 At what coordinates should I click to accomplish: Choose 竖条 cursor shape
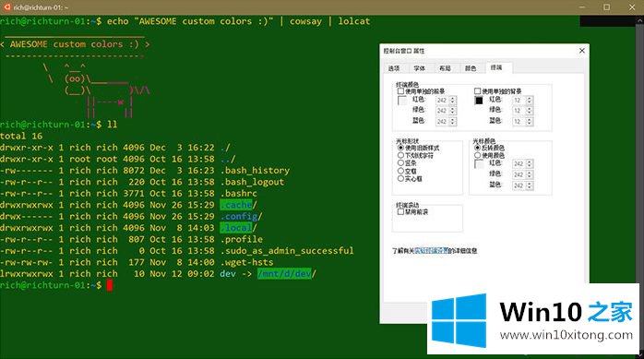click(x=400, y=163)
